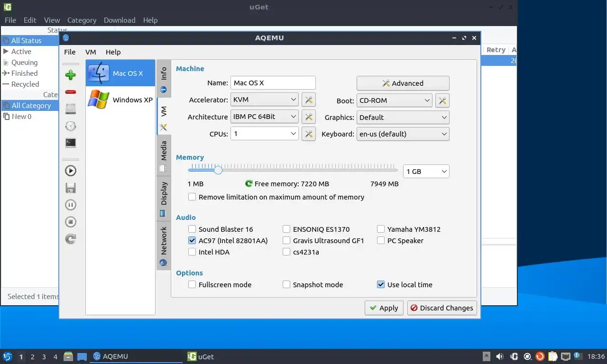This screenshot has width=607, height=364.
Task: Click the AQEMU window title icon
Action: click(66, 38)
